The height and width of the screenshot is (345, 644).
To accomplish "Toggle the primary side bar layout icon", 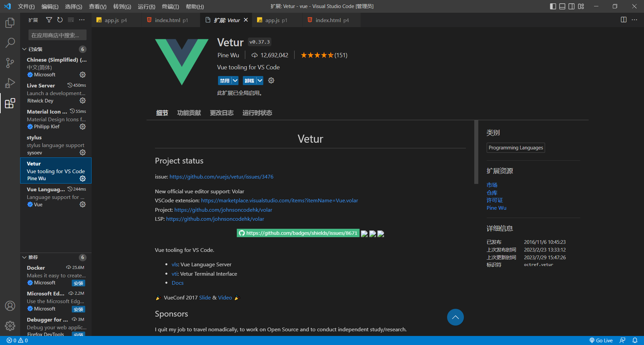I will click(x=553, y=6).
